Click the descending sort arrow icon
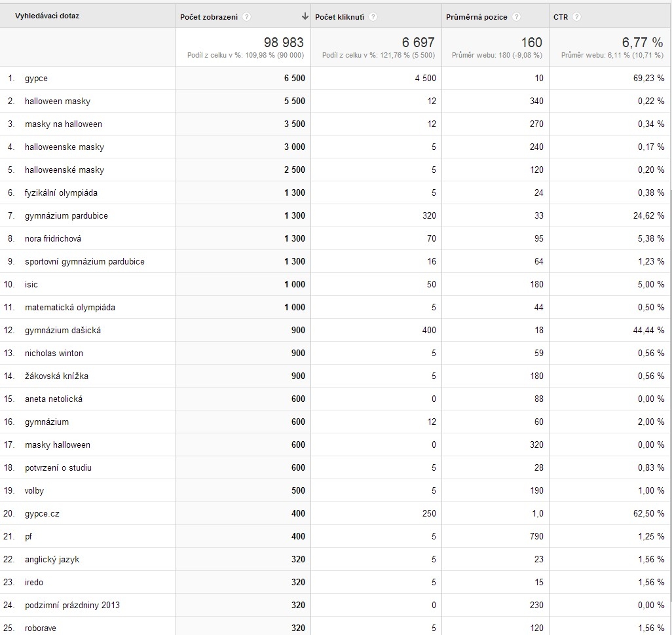This screenshot has height=635, width=672. 305,16
